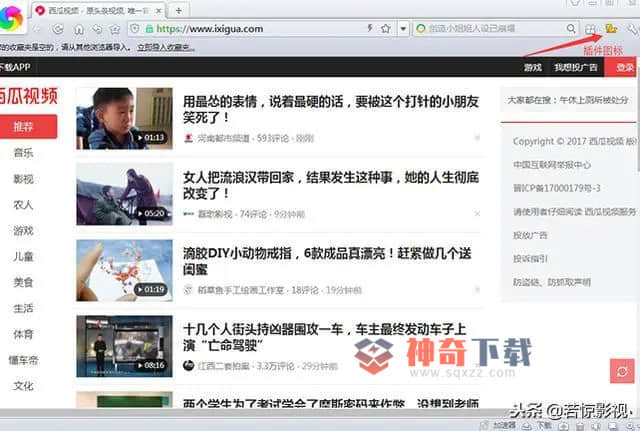The width and height of the screenshot is (640, 431).
Task: Click 江西二套拍案 author avatar
Action: click(x=188, y=366)
